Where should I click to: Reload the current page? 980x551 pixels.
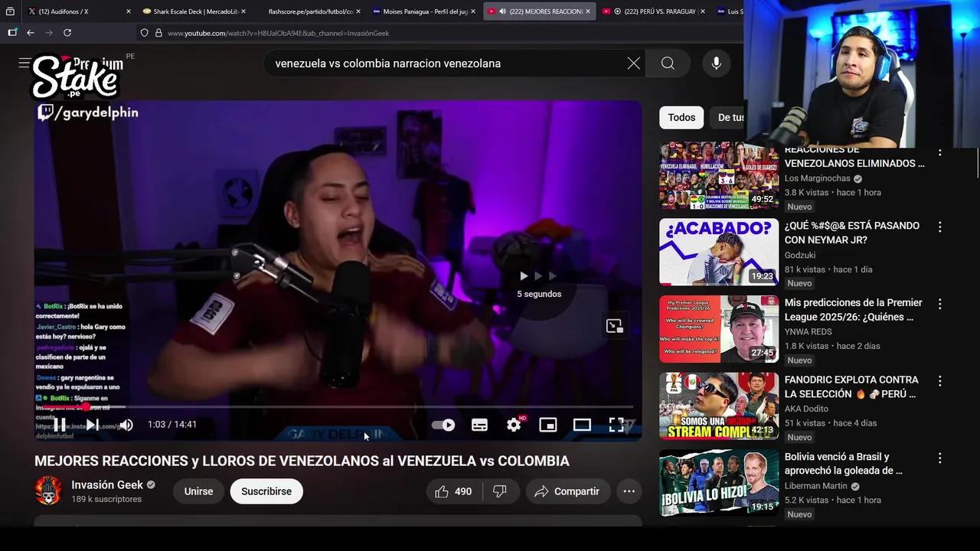(x=67, y=33)
